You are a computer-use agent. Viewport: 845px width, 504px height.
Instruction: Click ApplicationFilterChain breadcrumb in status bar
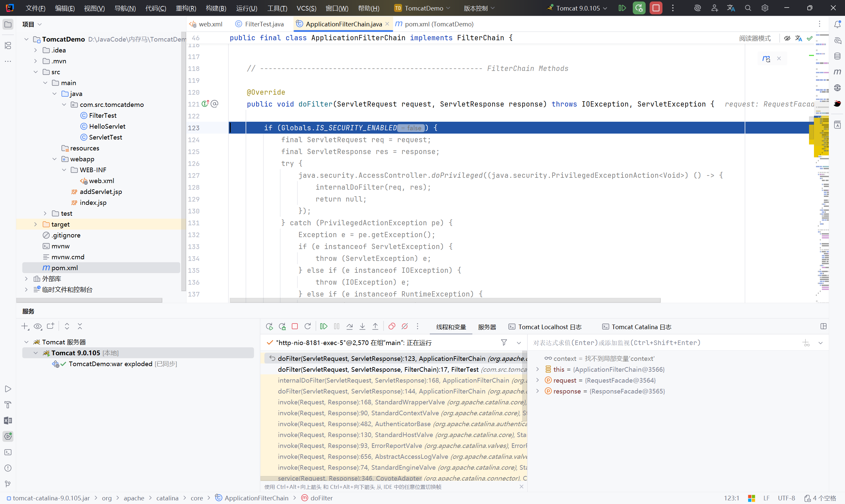[x=256, y=498]
